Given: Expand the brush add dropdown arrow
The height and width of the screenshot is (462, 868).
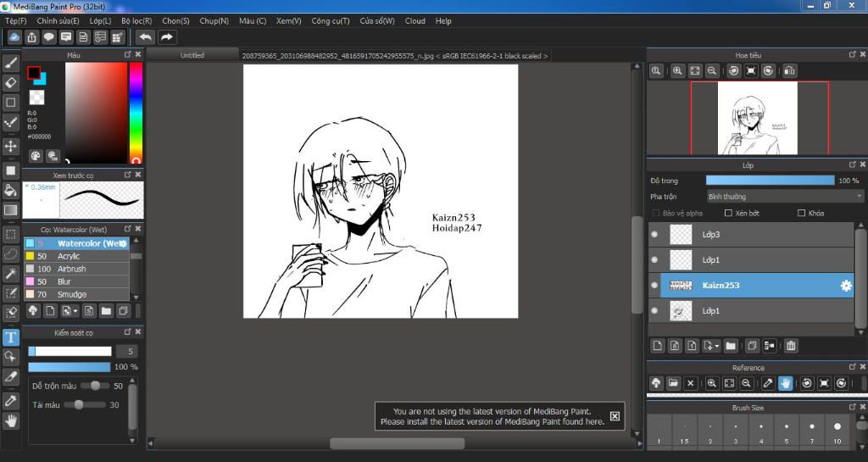Looking at the screenshot, I should (75, 311).
